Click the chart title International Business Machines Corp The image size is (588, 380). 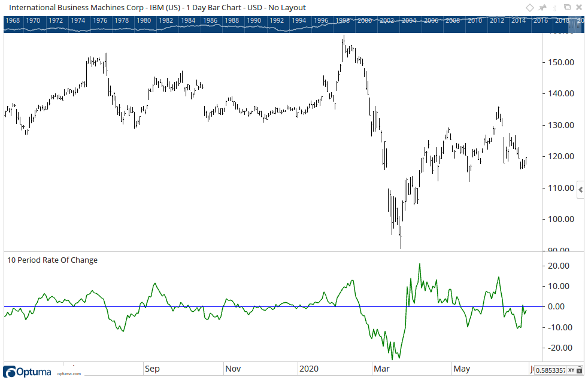[76, 8]
